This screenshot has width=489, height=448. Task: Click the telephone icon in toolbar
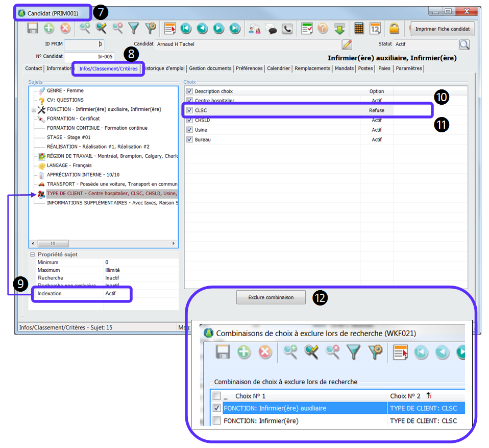click(x=287, y=29)
